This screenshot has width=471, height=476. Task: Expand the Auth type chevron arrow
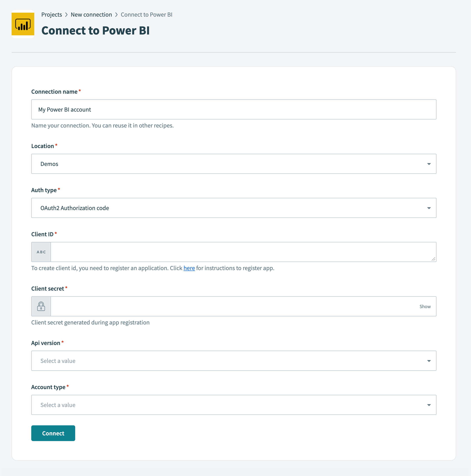coord(429,208)
